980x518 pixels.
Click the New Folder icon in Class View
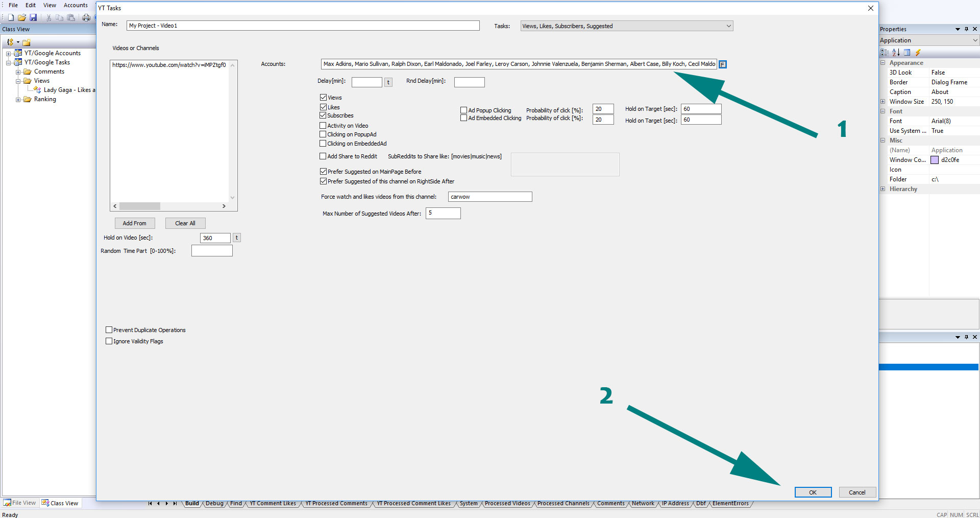(x=27, y=42)
